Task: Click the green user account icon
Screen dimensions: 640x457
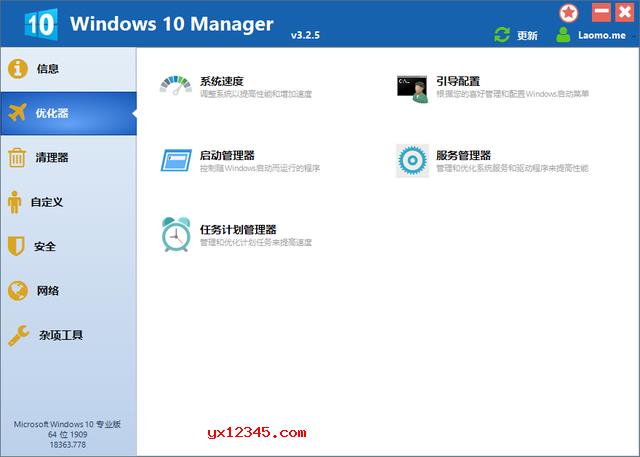Action: pyautogui.click(x=563, y=35)
